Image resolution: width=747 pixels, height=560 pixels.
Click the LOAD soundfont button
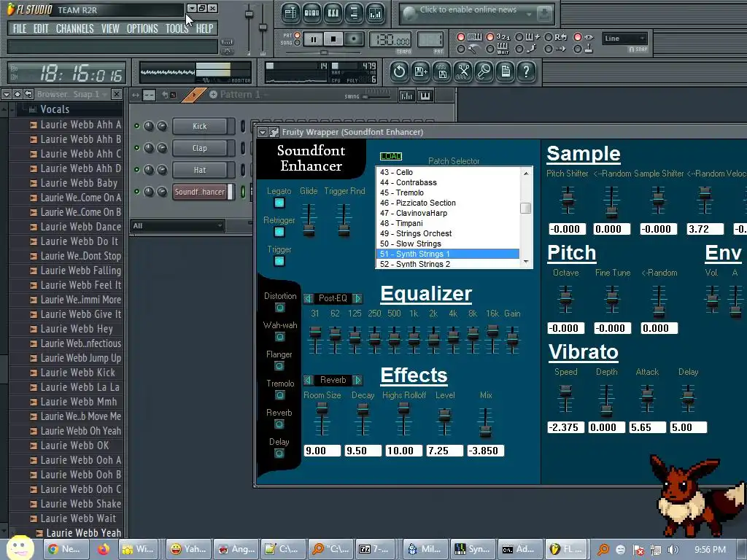[x=391, y=156]
